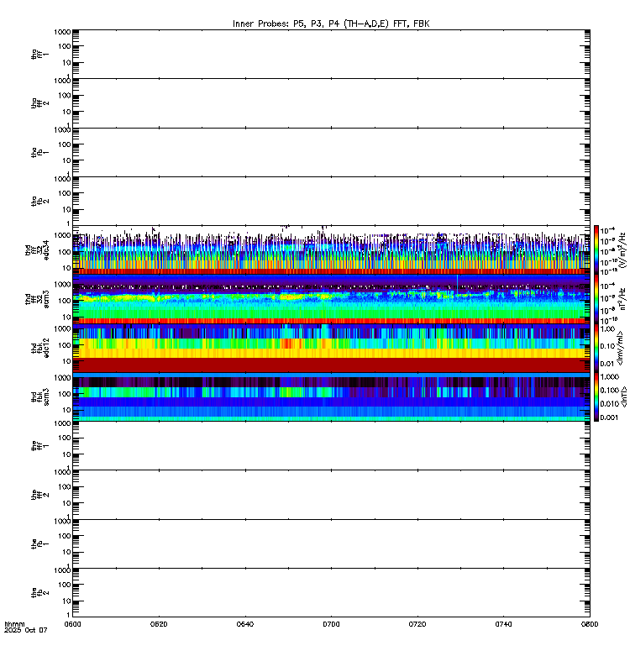
Task: Click the 'tha fb 1' panel label
Action: [40, 153]
